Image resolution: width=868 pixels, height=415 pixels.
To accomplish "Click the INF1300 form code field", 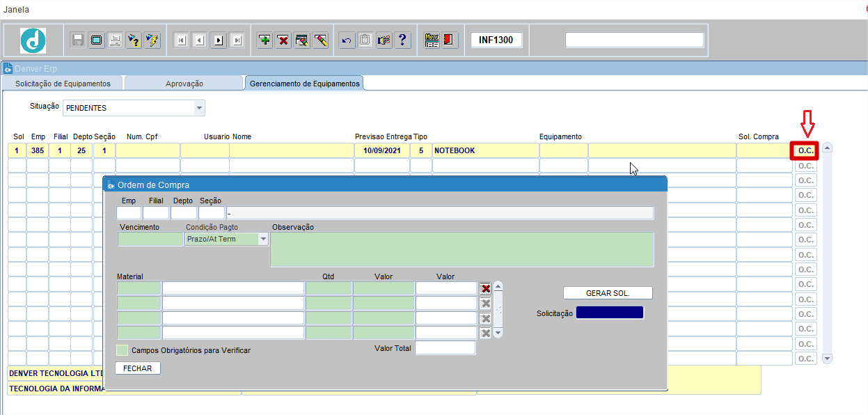I will pos(496,40).
